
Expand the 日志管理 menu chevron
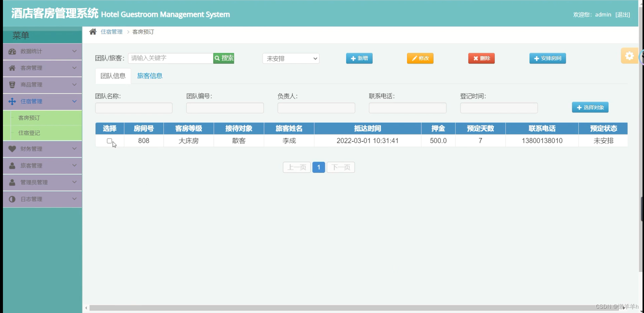75,199
